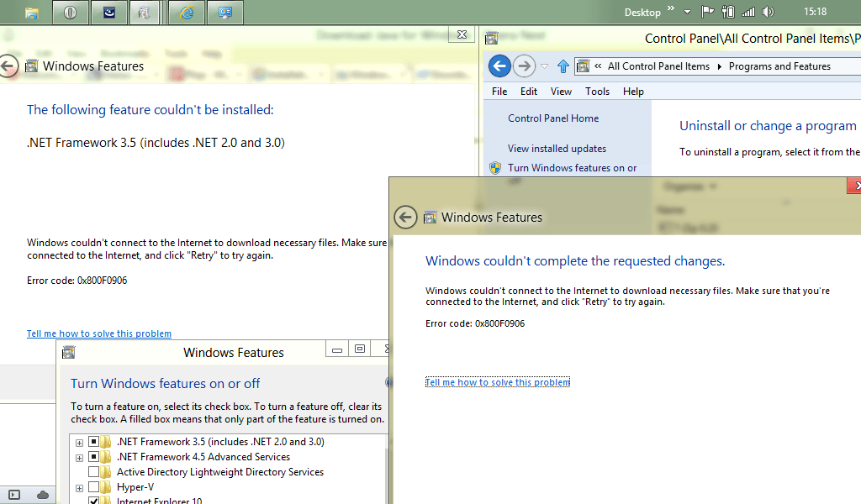Screen dimensions: 861x504
Task: Go back in Programs and Features window
Action: pos(499,66)
